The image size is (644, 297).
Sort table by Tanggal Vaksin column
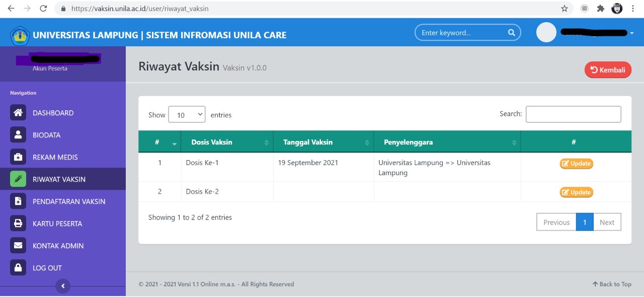pos(323,142)
